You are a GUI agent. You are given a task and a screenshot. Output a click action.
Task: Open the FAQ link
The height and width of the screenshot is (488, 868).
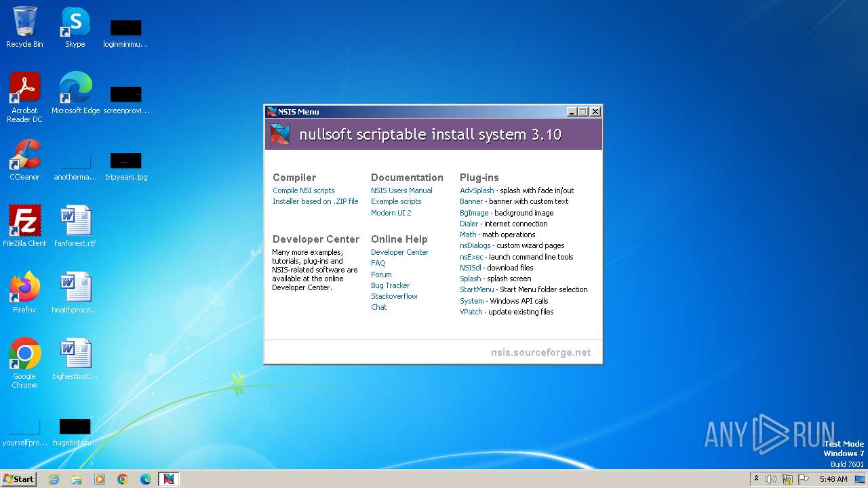378,263
